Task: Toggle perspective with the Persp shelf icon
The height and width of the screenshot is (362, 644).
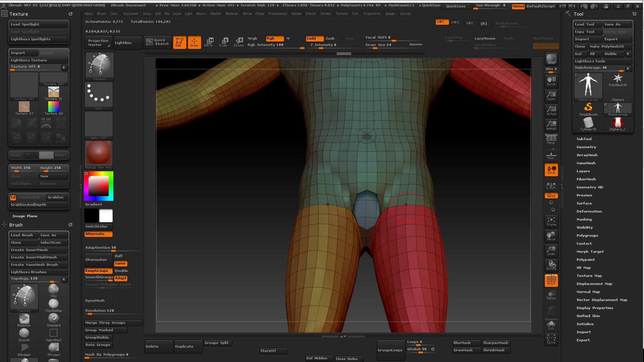Action: click(x=551, y=138)
